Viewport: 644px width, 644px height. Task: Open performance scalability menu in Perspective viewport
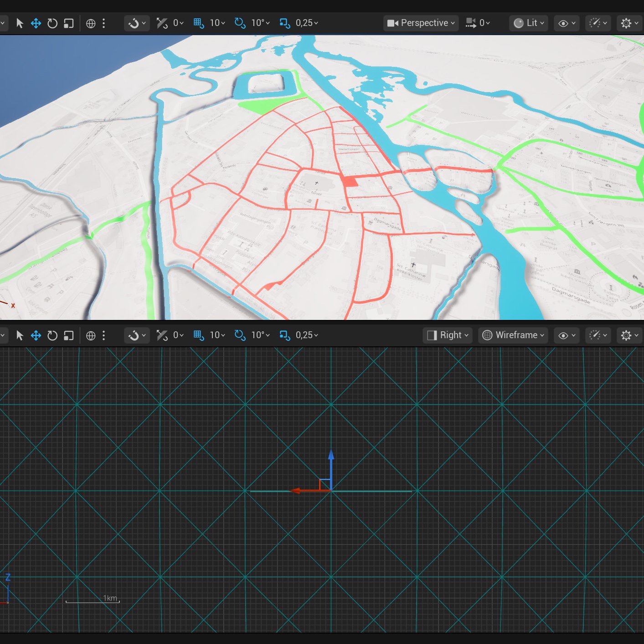598,23
